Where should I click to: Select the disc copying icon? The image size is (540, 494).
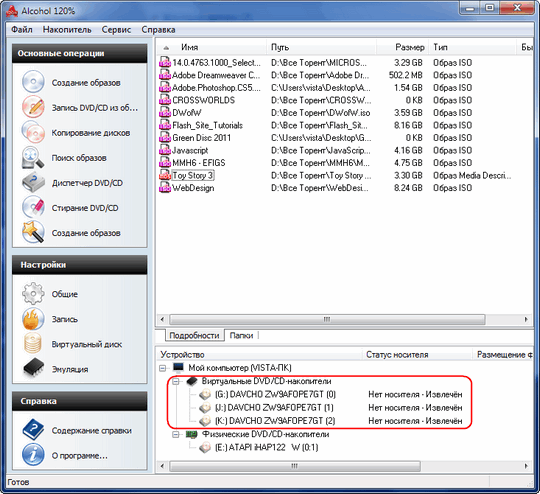click(33, 132)
